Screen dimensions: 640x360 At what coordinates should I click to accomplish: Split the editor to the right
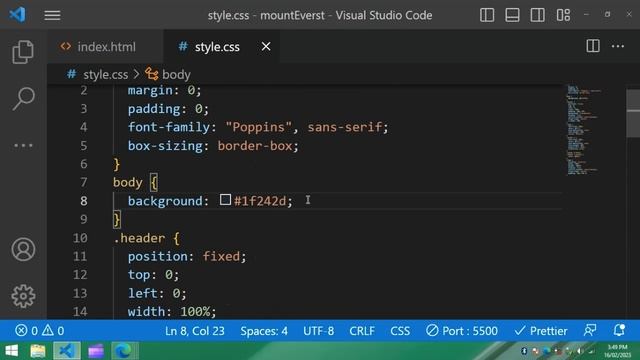click(593, 46)
